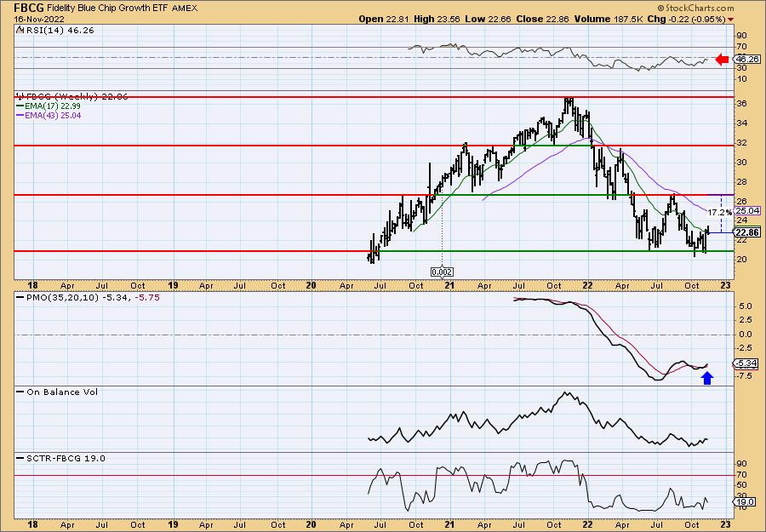Open the StockCharts.com copyright credit
The image size is (766, 532).
pyautogui.click(x=695, y=8)
